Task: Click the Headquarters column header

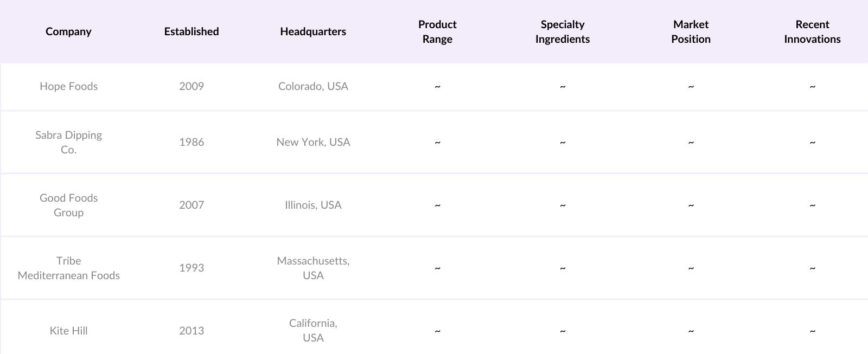Action: pyautogui.click(x=313, y=31)
